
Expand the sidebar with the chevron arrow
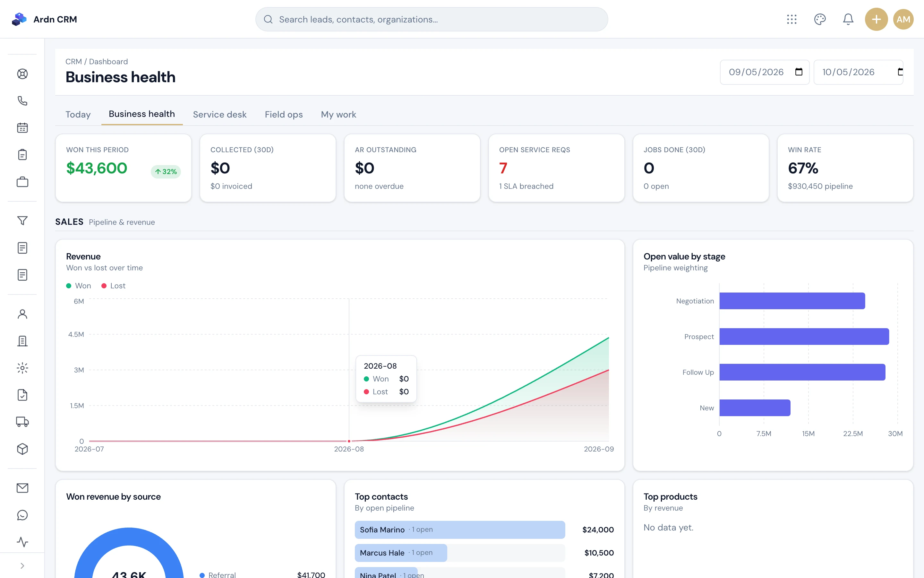[x=22, y=566]
